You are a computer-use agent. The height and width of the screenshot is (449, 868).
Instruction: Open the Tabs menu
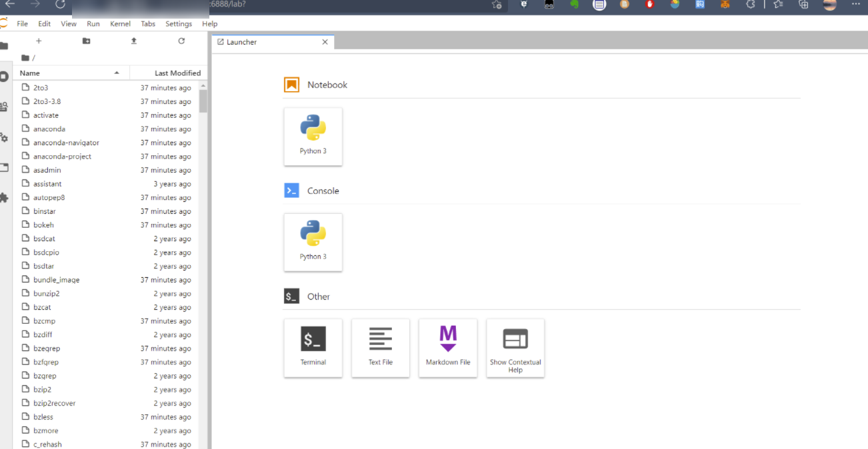[148, 24]
